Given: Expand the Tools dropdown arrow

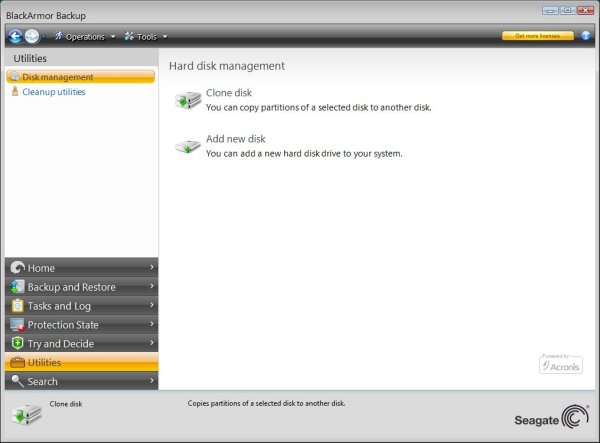Looking at the screenshot, I should [165, 37].
